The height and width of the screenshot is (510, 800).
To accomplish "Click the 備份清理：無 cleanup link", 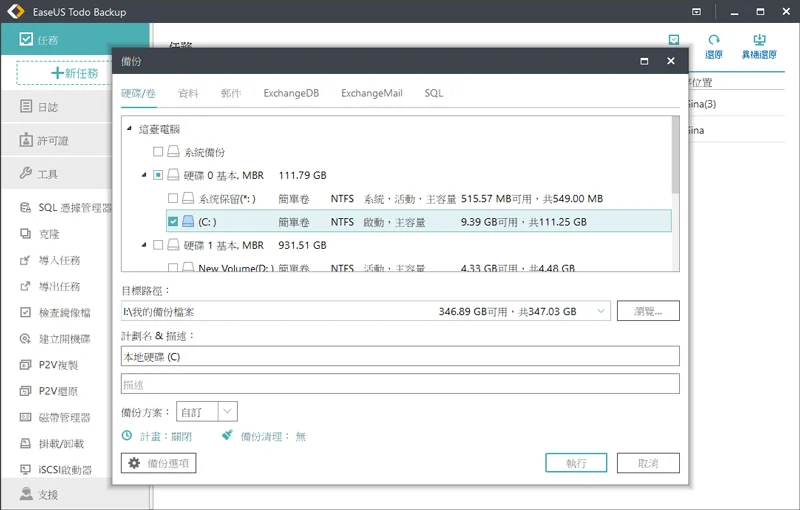I will [273, 437].
